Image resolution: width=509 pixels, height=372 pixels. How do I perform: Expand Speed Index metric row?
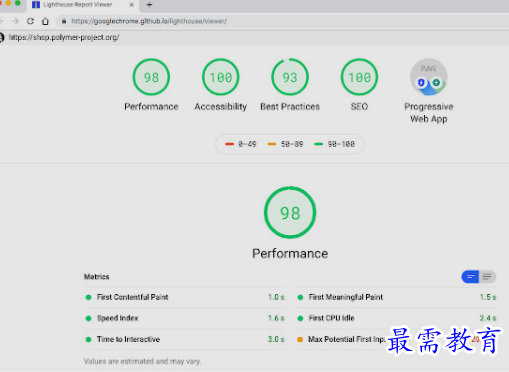click(x=184, y=318)
